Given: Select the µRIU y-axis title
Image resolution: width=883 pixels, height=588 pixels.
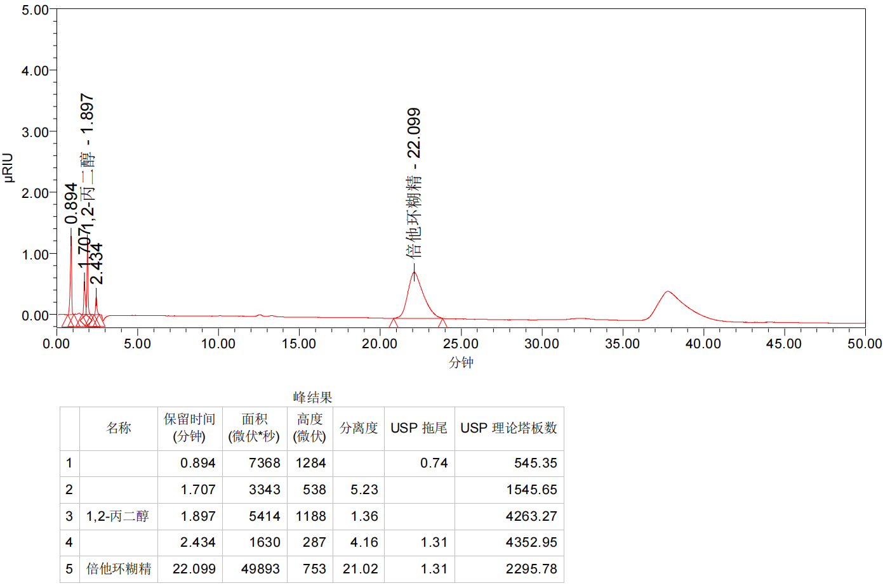Looking at the screenshot, I should click(8, 167).
